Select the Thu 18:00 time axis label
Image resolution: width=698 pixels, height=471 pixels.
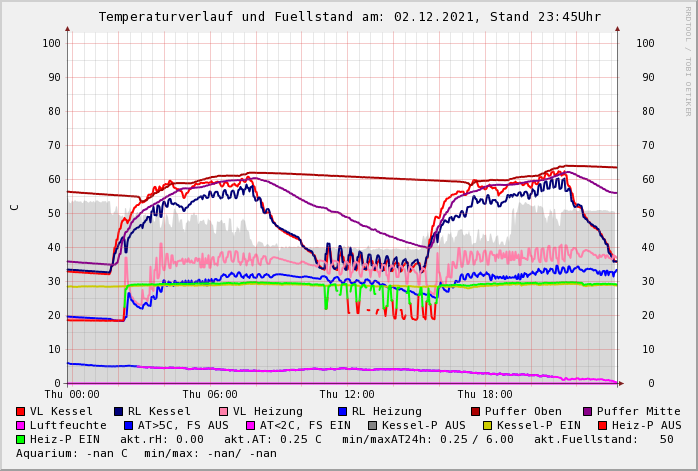pos(484,394)
